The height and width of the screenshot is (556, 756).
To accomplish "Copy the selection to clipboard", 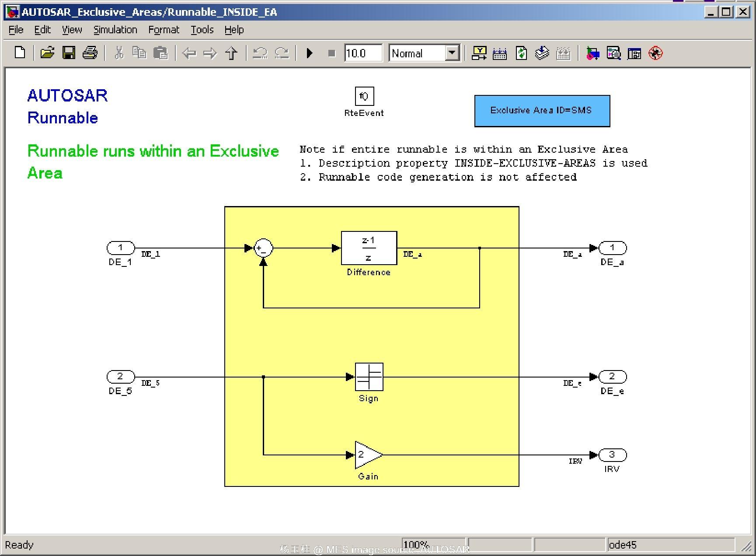I will click(139, 53).
